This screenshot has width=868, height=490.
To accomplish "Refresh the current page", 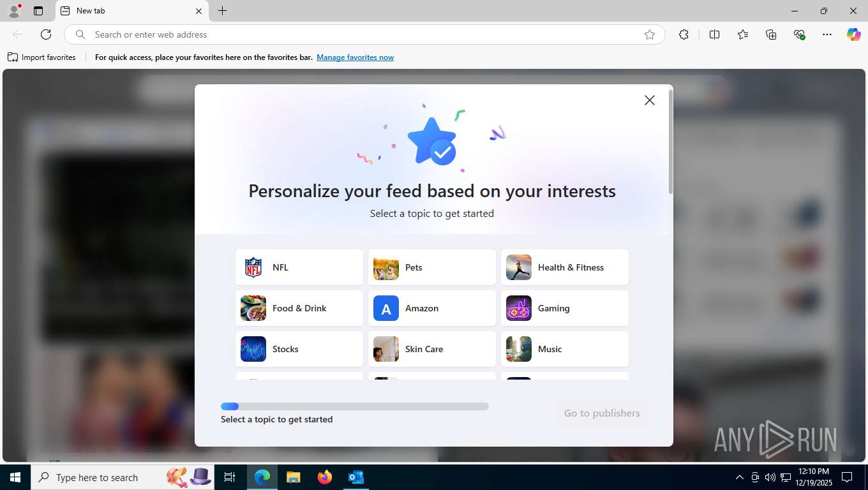I will [x=46, y=34].
